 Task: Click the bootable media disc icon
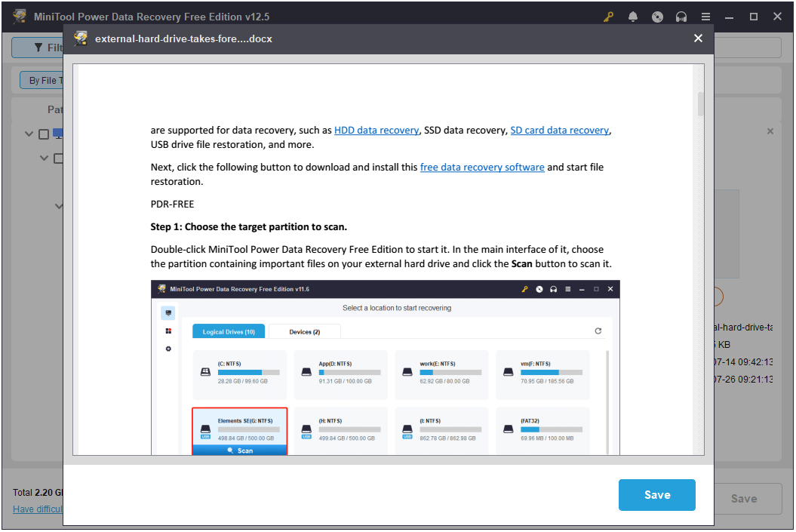(x=657, y=16)
